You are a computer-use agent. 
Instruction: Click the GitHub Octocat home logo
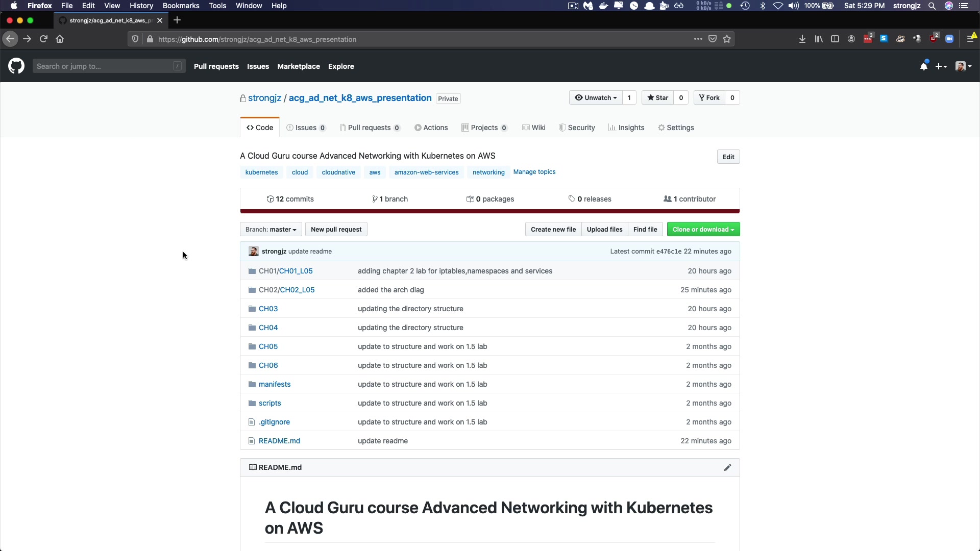coord(16,66)
